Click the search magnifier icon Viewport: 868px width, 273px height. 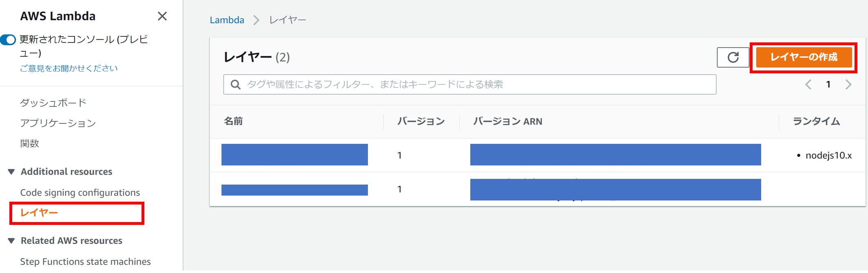(235, 84)
